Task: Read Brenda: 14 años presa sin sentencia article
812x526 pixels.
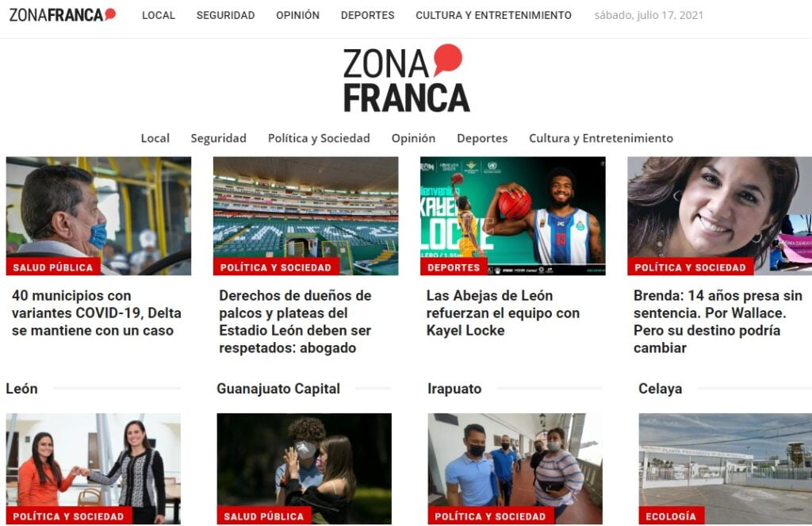Action: point(718,321)
